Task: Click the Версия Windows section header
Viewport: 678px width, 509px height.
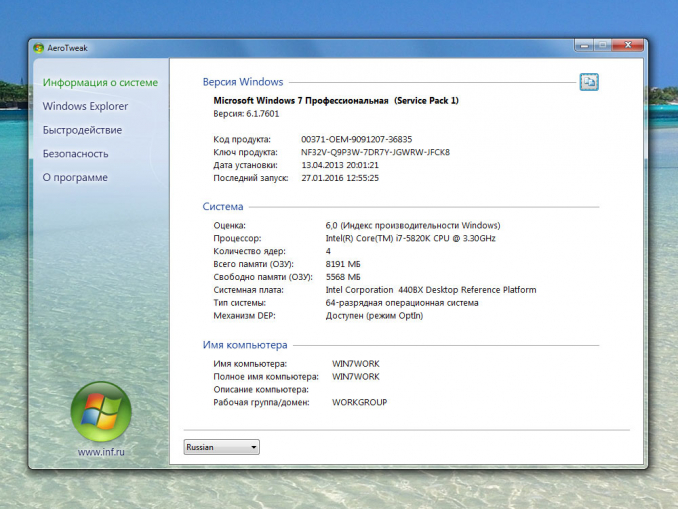Action: [x=243, y=82]
